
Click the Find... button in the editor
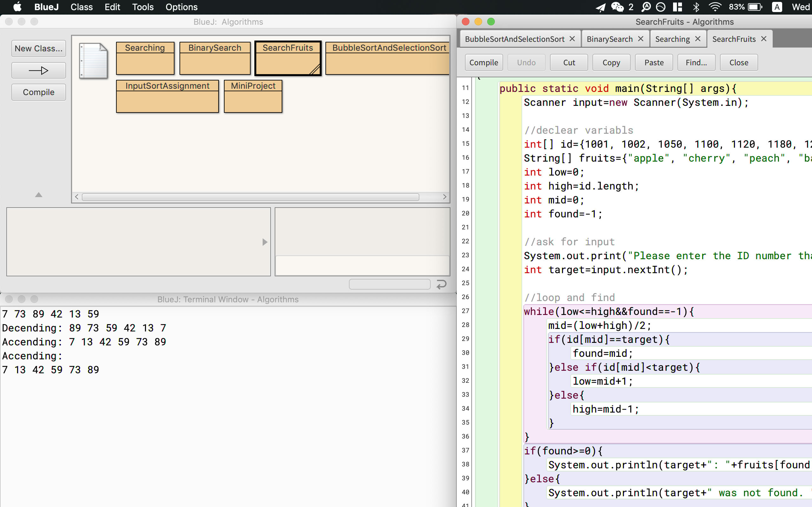coord(696,63)
